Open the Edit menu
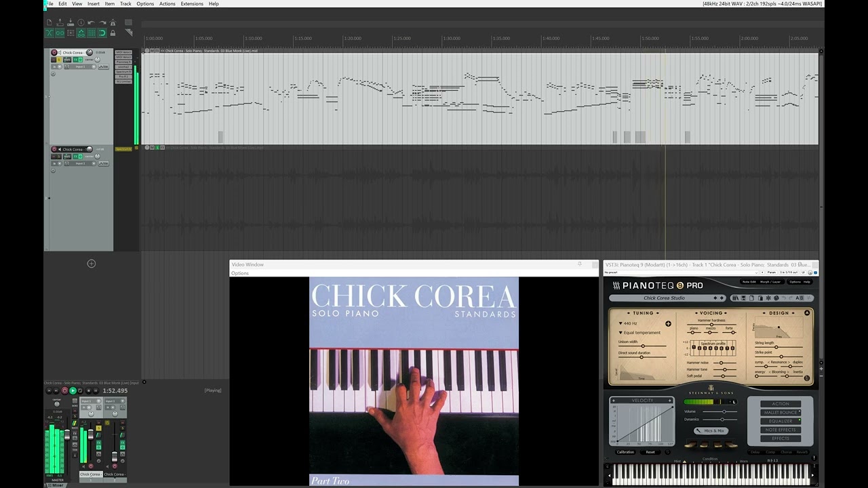Screen dimensions: 868x488 click(62, 4)
